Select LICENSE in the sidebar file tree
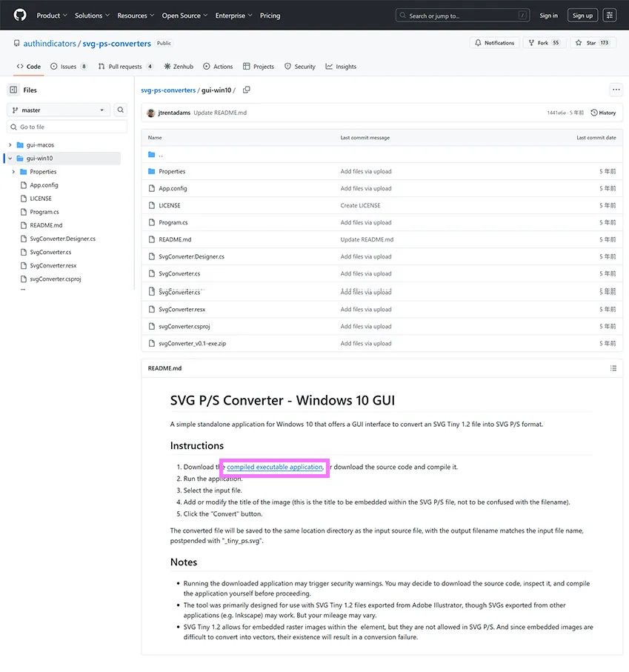Viewport: 629px width, 672px height. [x=41, y=199]
